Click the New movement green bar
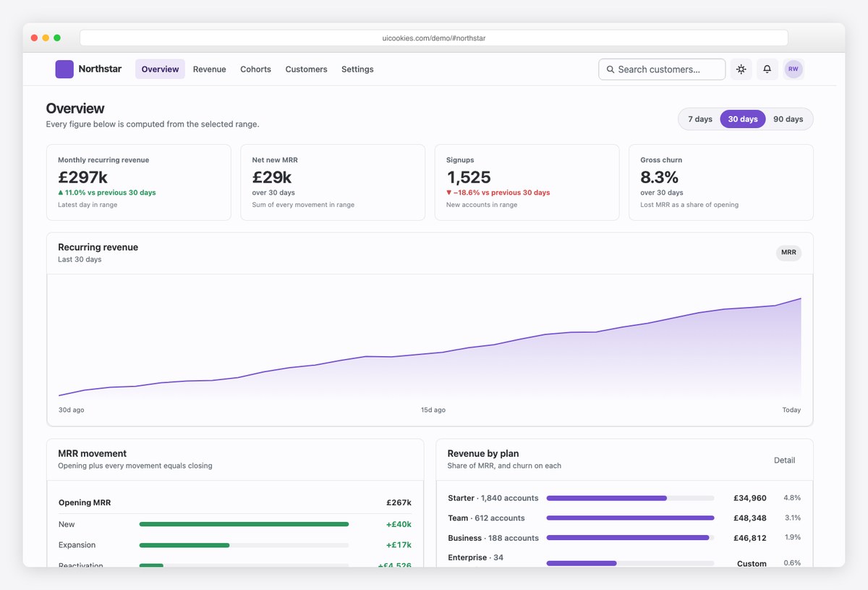Viewport: 868px width, 590px height. coord(244,524)
